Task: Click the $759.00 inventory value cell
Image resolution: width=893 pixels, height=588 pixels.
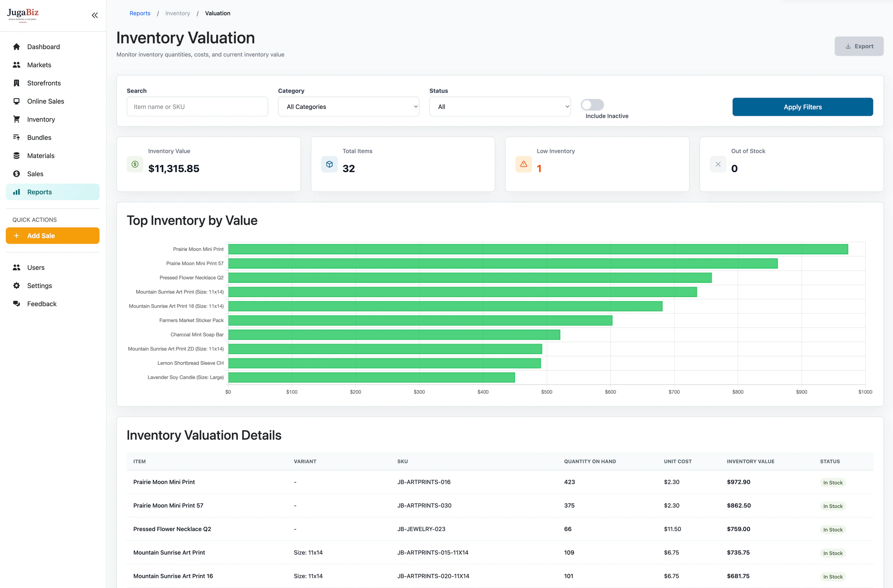Action: pyautogui.click(x=739, y=529)
